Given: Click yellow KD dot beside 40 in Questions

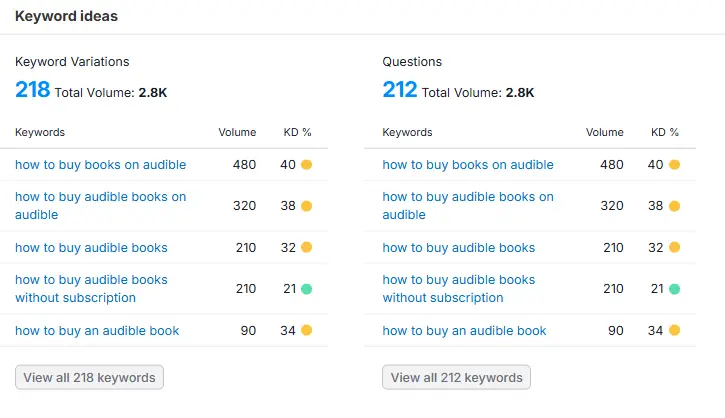Looking at the screenshot, I should pyautogui.click(x=674, y=165).
